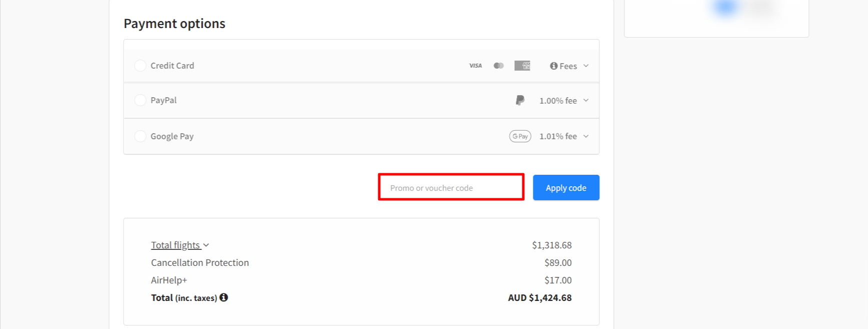Click the PayPal option label text
Image resolution: width=868 pixels, height=329 pixels.
point(164,100)
